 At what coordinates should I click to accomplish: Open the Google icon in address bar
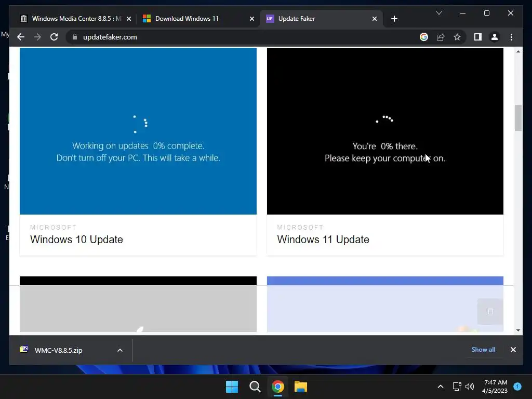pos(424,37)
